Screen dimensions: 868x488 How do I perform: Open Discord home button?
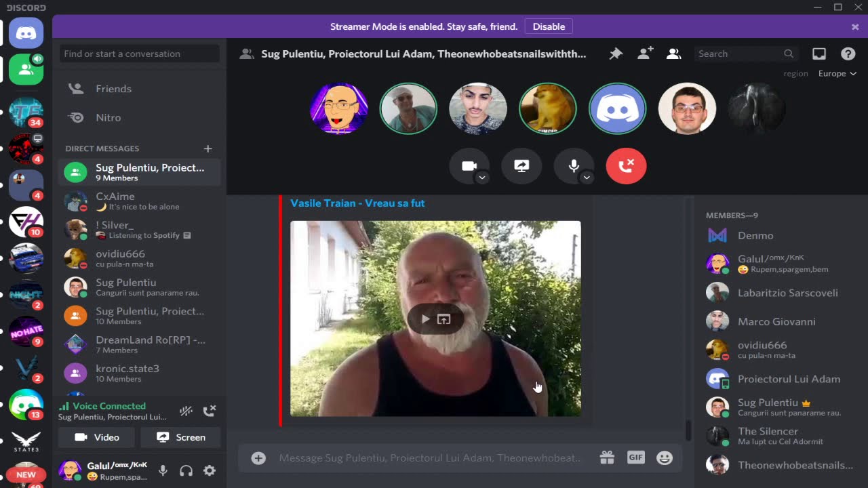coord(26,33)
